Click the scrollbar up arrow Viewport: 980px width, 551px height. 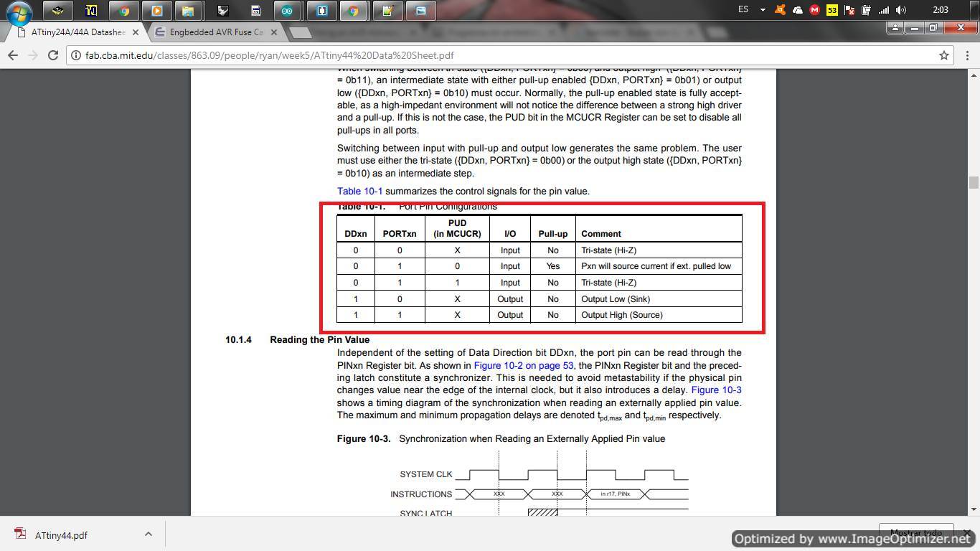pos(974,75)
